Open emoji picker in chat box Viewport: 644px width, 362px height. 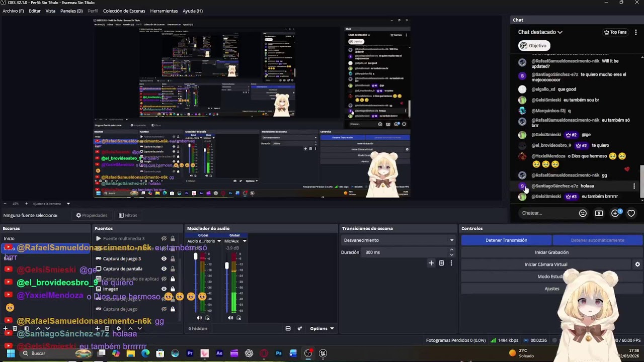pos(583,213)
